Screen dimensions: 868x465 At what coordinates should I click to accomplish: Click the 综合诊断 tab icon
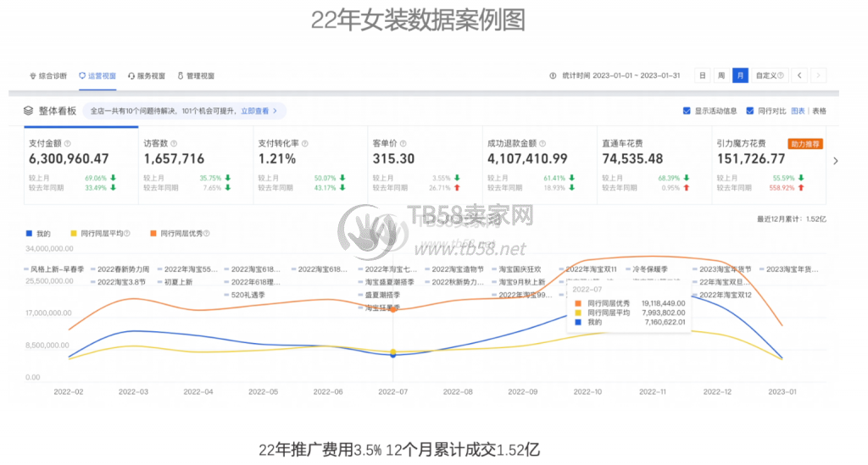click(x=33, y=75)
